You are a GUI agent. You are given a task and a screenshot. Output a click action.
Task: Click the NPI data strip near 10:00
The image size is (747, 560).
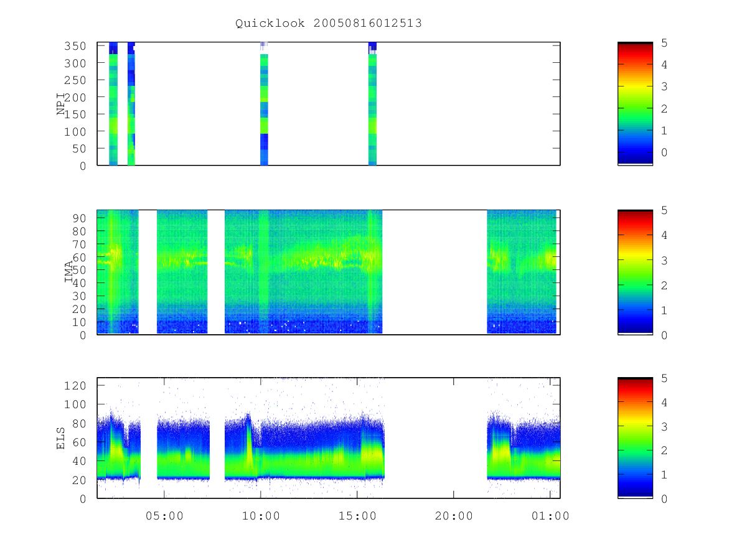264,104
